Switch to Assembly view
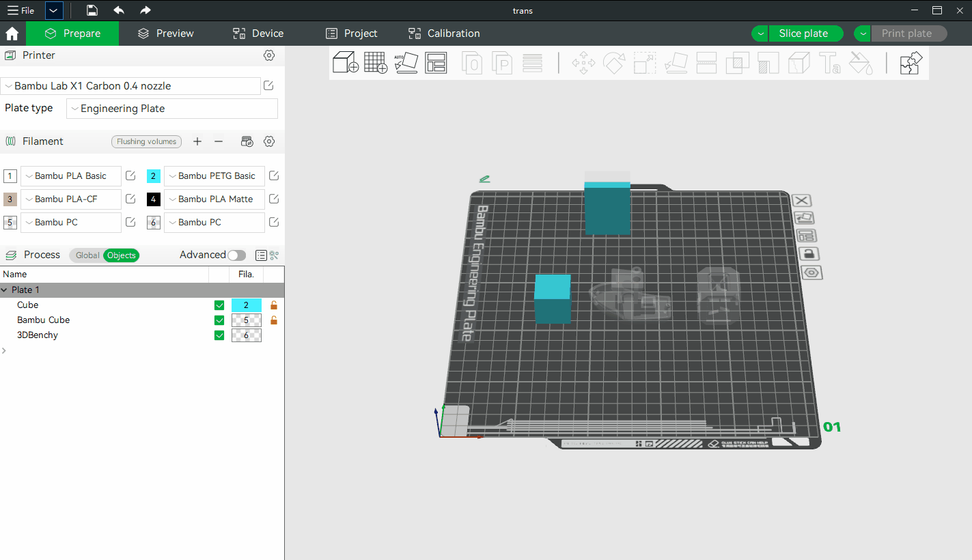 pyautogui.click(x=911, y=63)
